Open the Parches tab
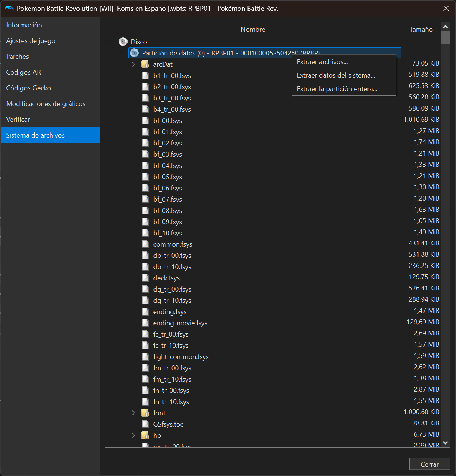The image size is (456, 476). [50, 57]
